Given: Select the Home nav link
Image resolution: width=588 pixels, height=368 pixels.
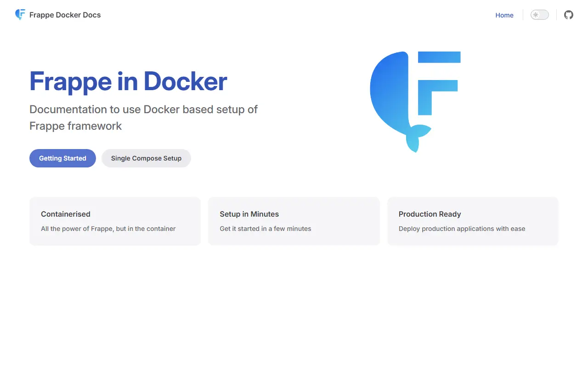Looking at the screenshot, I should click(x=504, y=15).
